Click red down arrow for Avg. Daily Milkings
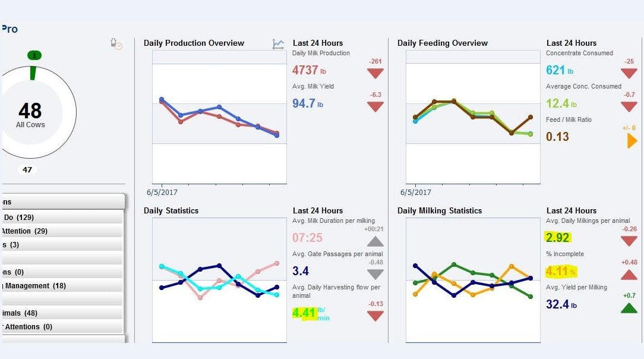Screen dimensions: 644x359 [x=629, y=241]
